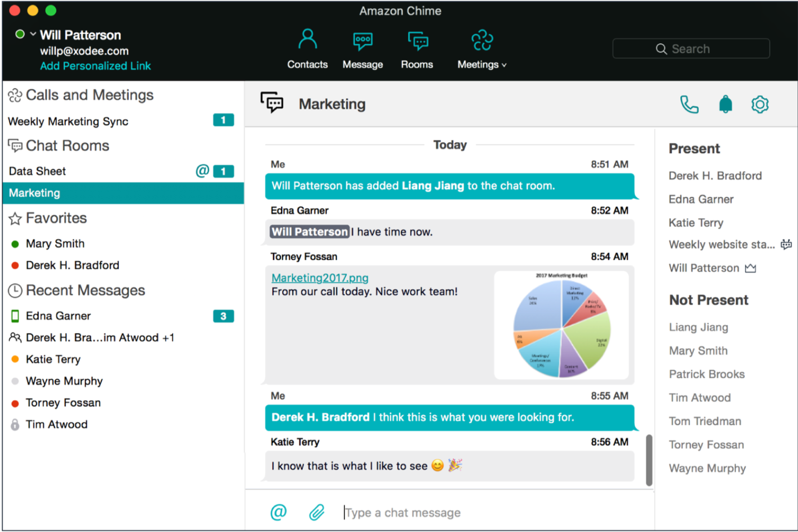798x532 pixels.
Task: Start a call with the phone icon
Action: coord(689,104)
